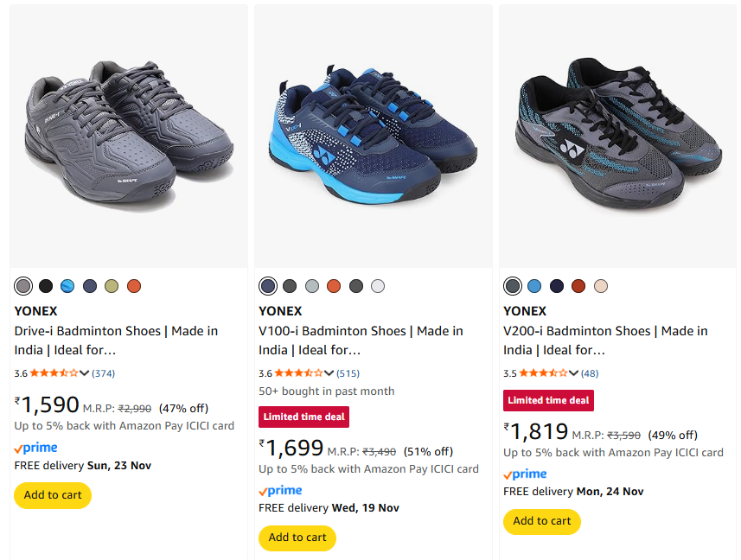741x560 pixels.
Task: Choose olive green swatch for Drive-i shoes
Action: coord(112,286)
